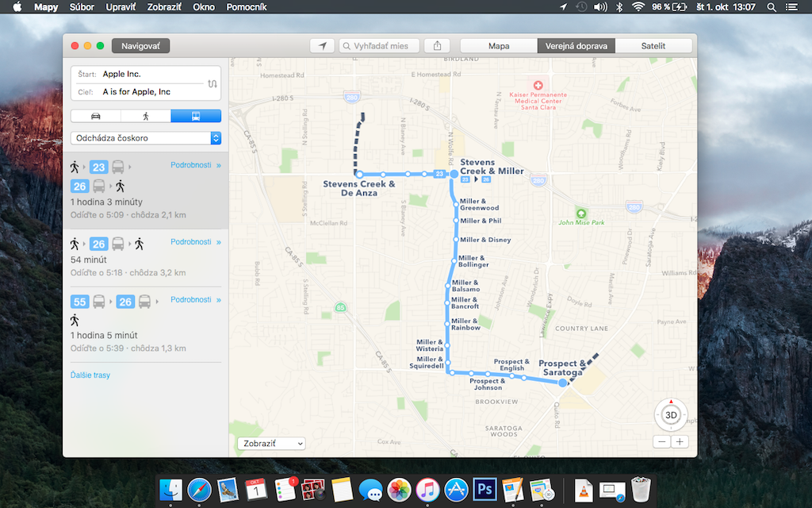Open Messages from the Dock

pos(370,489)
